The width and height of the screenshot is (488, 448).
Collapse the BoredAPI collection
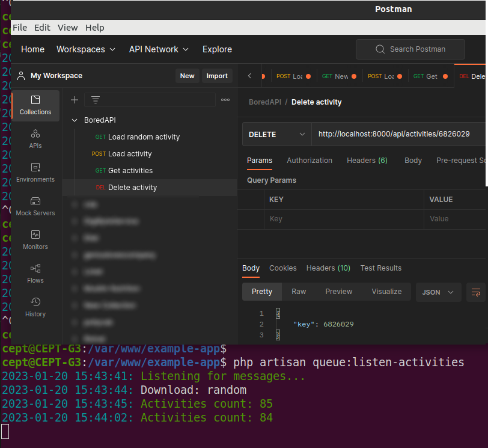[x=75, y=120]
